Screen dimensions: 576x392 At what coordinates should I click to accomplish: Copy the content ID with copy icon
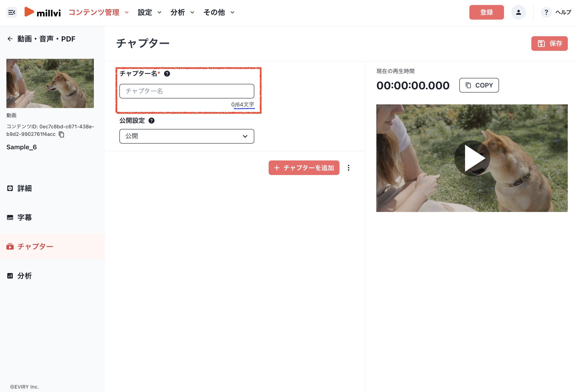click(x=62, y=134)
